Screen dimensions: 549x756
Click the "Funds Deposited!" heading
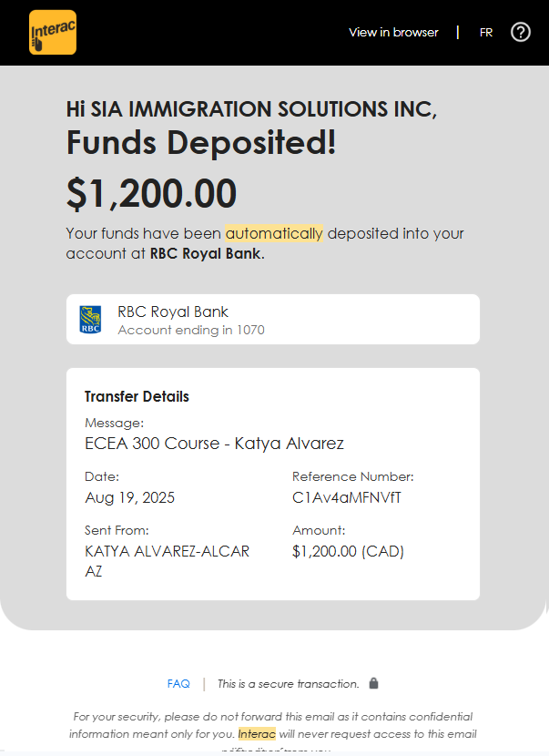pyautogui.click(x=201, y=143)
